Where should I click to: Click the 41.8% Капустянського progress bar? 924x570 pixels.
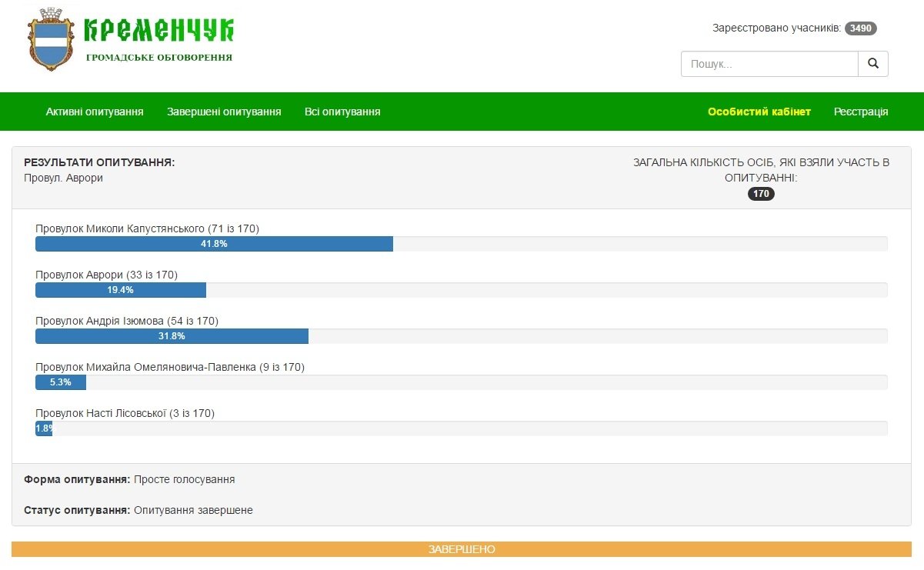(214, 244)
